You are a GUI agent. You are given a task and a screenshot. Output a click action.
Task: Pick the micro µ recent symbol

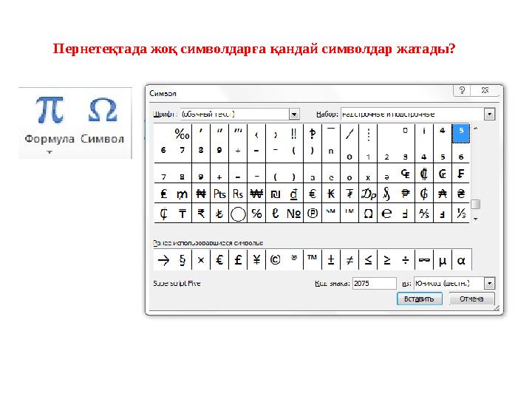(x=443, y=260)
